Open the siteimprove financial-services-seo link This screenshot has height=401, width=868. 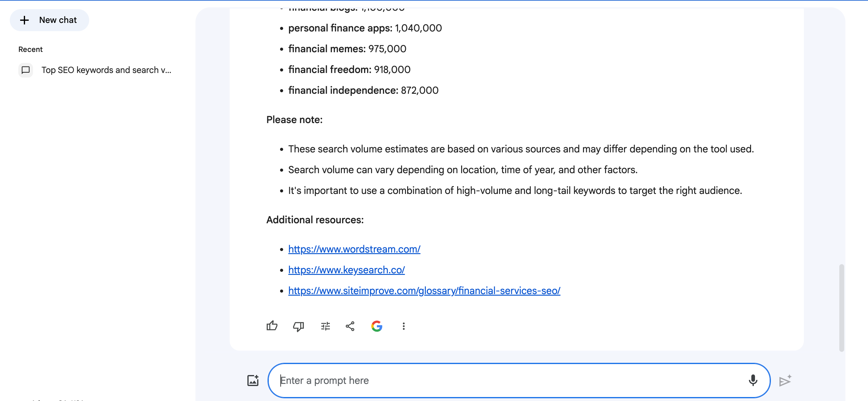pyautogui.click(x=424, y=290)
